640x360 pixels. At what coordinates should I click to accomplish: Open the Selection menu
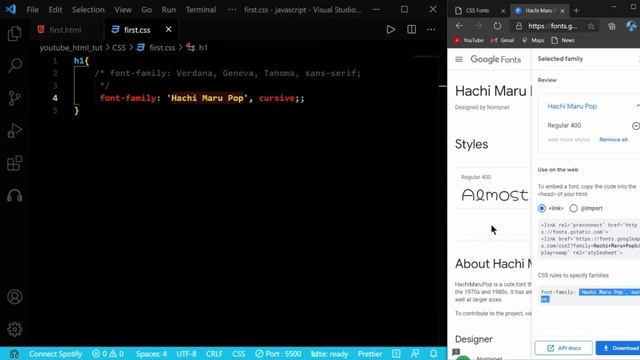click(x=88, y=10)
